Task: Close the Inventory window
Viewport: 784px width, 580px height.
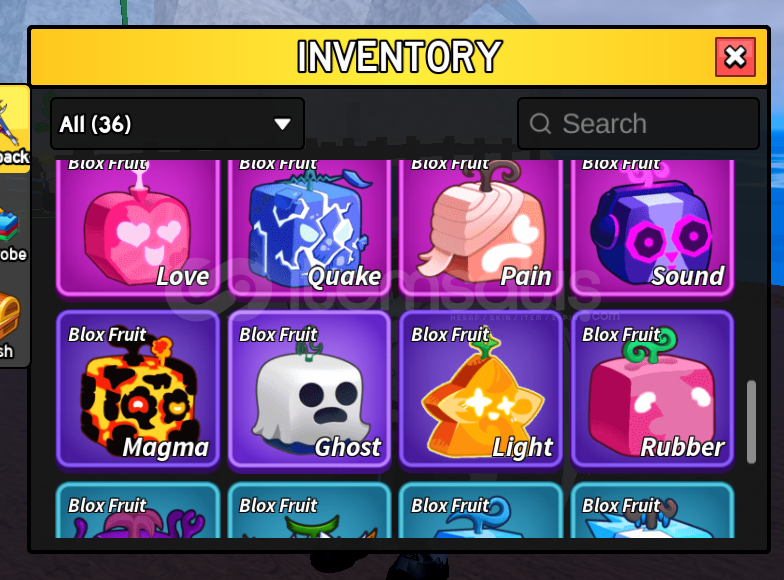Action: pos(735,56)
